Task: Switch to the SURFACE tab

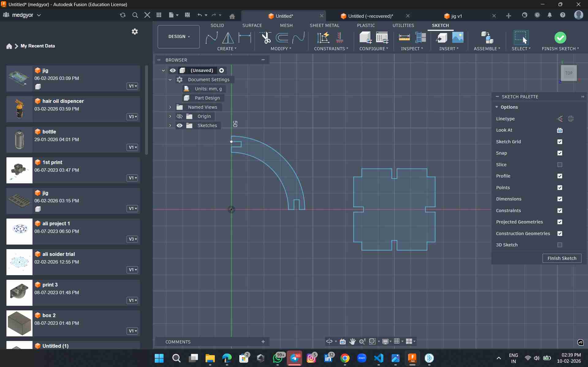Action: click(252, 25)
